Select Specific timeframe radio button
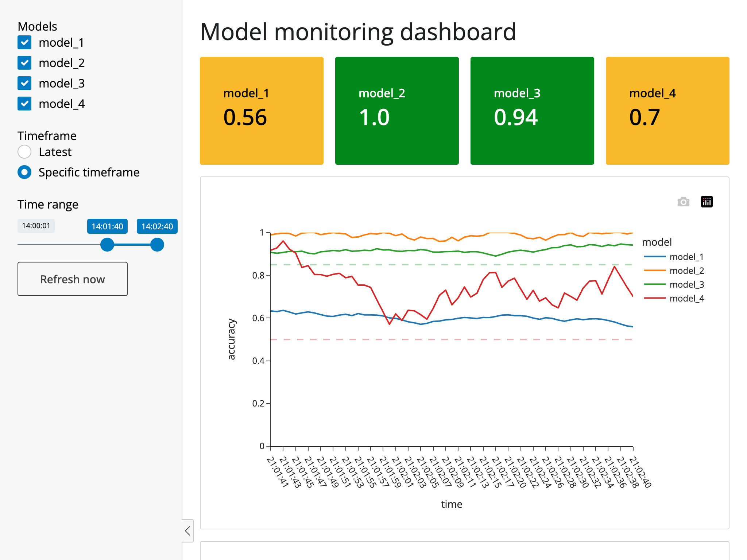Viewport: 747px width, 560px height. tap(24, 172)
